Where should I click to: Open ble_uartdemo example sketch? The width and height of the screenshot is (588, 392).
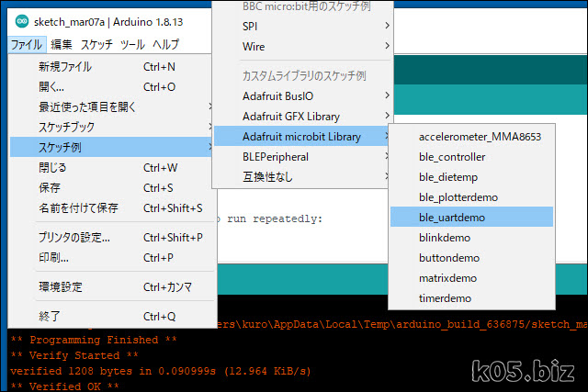[471, 217]
